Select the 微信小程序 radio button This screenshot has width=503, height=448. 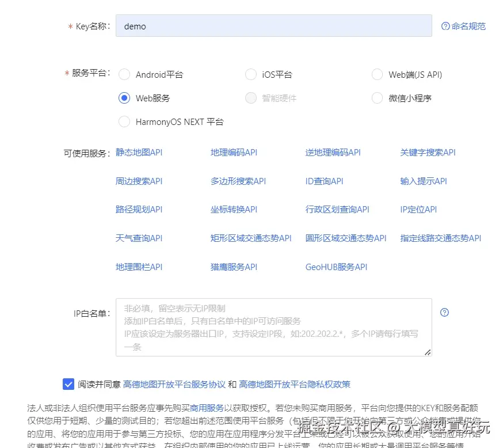(378, 98)
